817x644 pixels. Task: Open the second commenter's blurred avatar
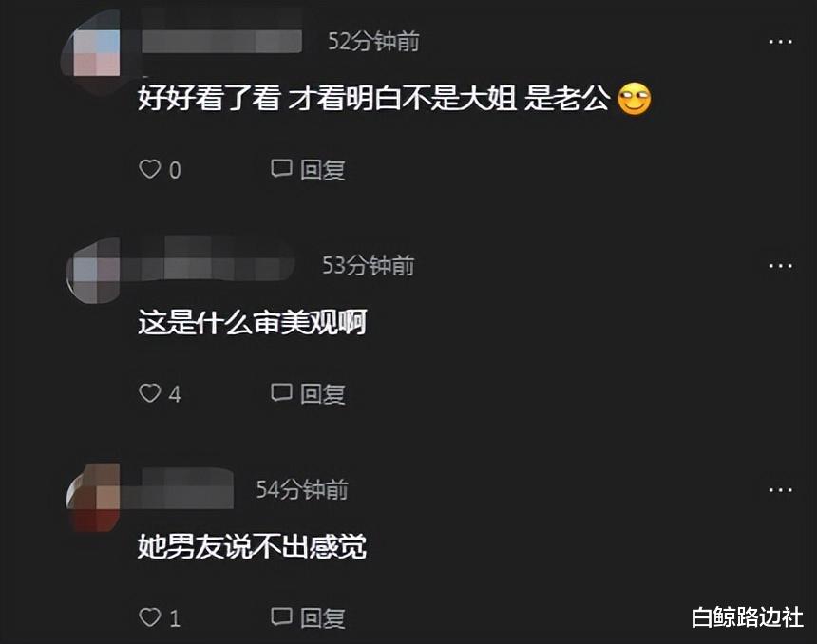[x=94, y=270]
